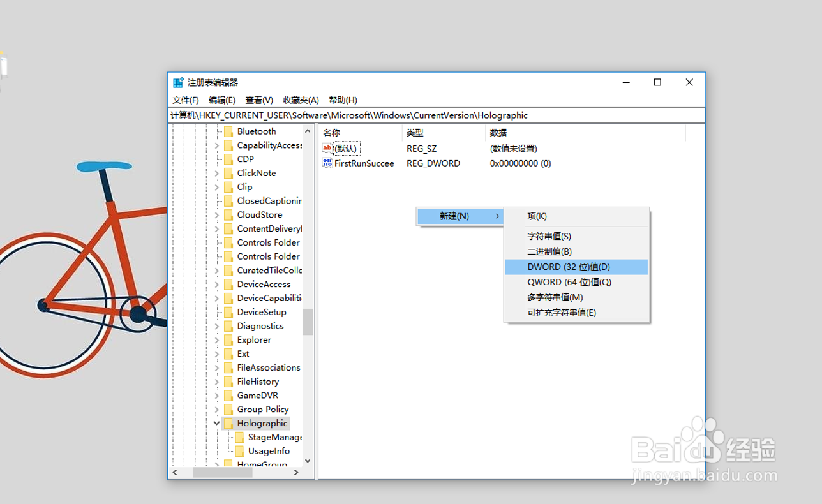Choose 二进制值(B) in new submenu
822x504 pixels.
pyautogui.click(x=576, y=251)
